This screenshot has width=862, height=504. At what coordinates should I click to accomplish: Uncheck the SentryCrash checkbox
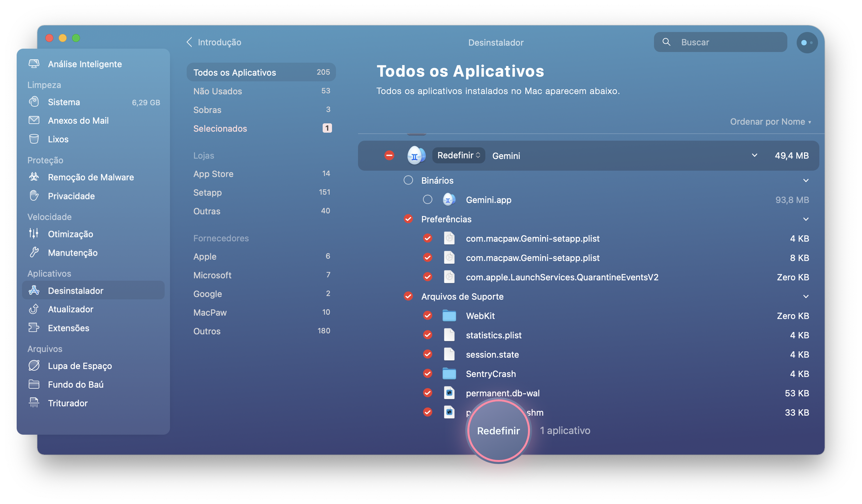pyautogui.click(x=427, y=374)
